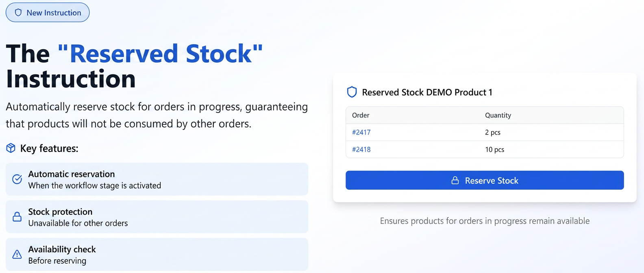Click the checkmark circle icon for Automatic reservation
The height and width of the screenshot is (273, 644).
(17, 179)
